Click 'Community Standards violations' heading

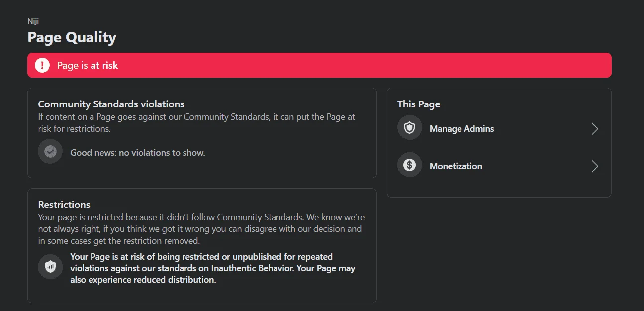(111, 104)
